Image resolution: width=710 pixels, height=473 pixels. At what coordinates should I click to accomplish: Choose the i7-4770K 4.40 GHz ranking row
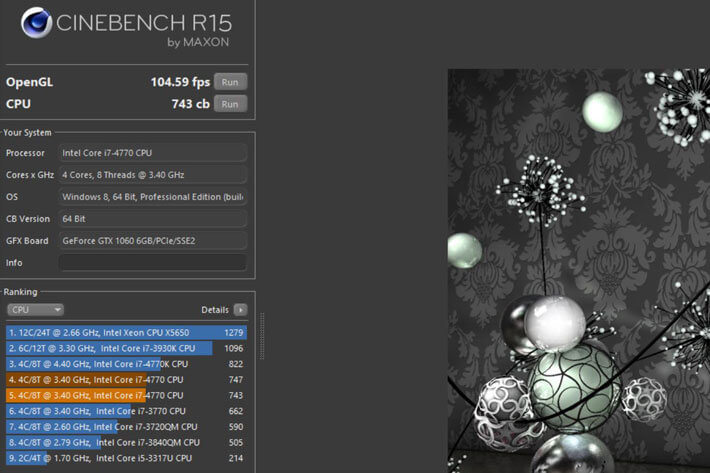point(127,364)
